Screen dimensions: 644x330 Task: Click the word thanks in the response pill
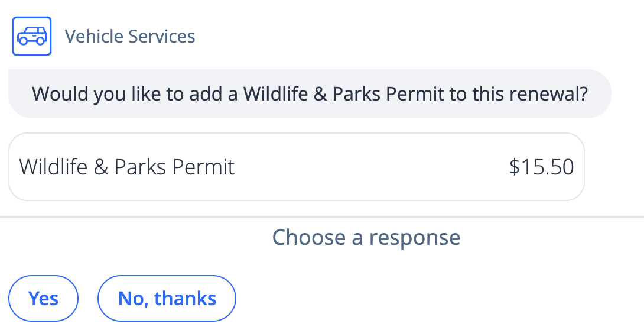(185, 298)
